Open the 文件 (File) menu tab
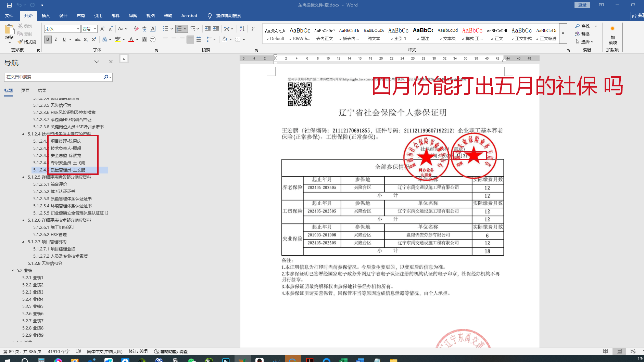This screenshot has height=362, width=644. pyautogui.click(x=9, y=16)
